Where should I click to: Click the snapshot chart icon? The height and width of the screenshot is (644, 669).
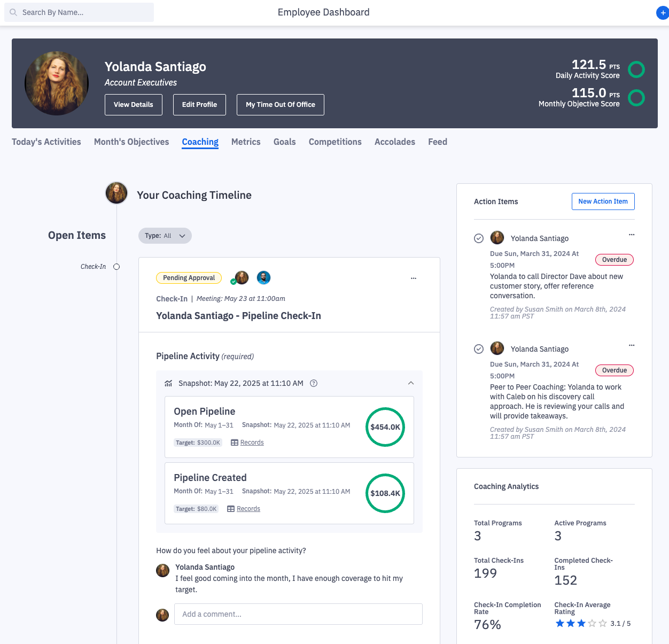click(168, 383)
